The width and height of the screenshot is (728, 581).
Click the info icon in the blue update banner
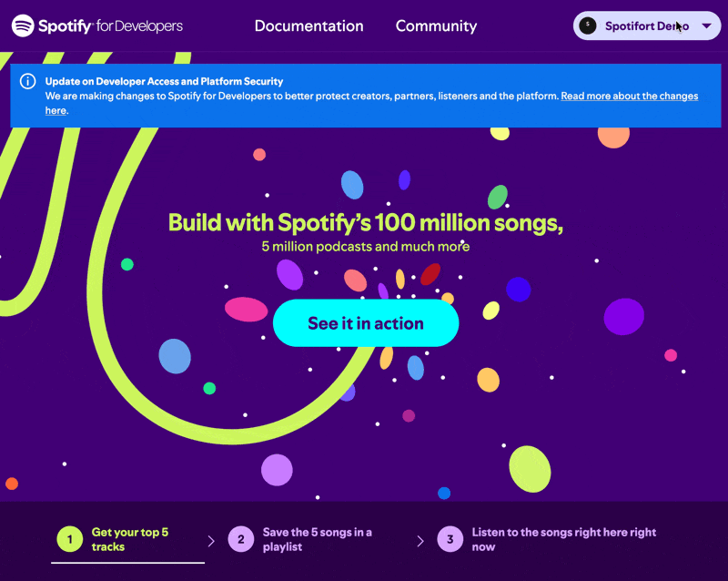click(27, 82)
